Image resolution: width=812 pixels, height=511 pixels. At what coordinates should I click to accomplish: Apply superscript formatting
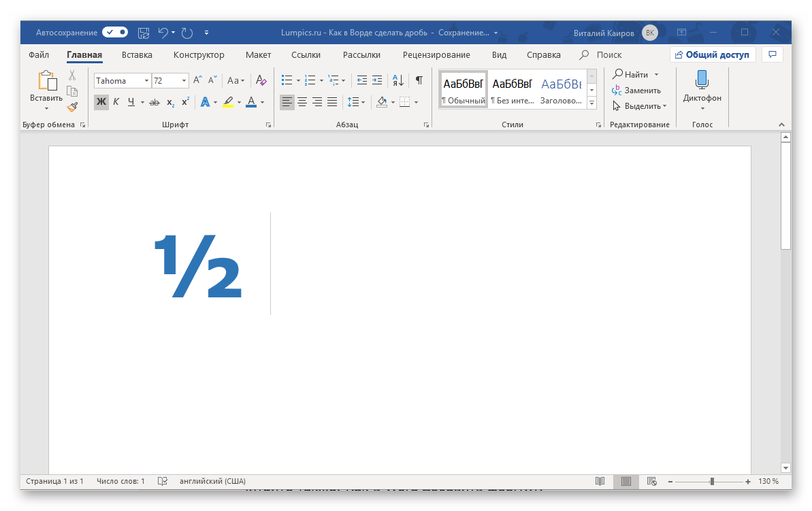(x=185, y=102)
